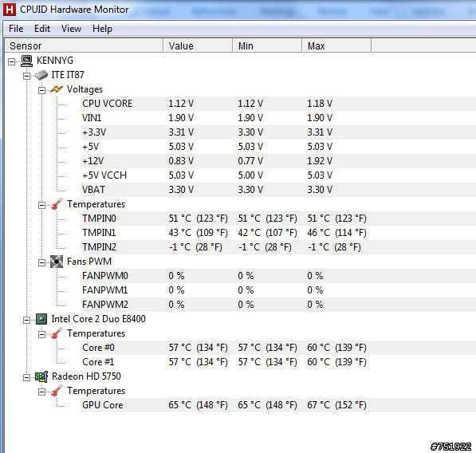Select the Core #0 temperature row
This screenshot has height=453, width=476.
click(x=277, y=348)
